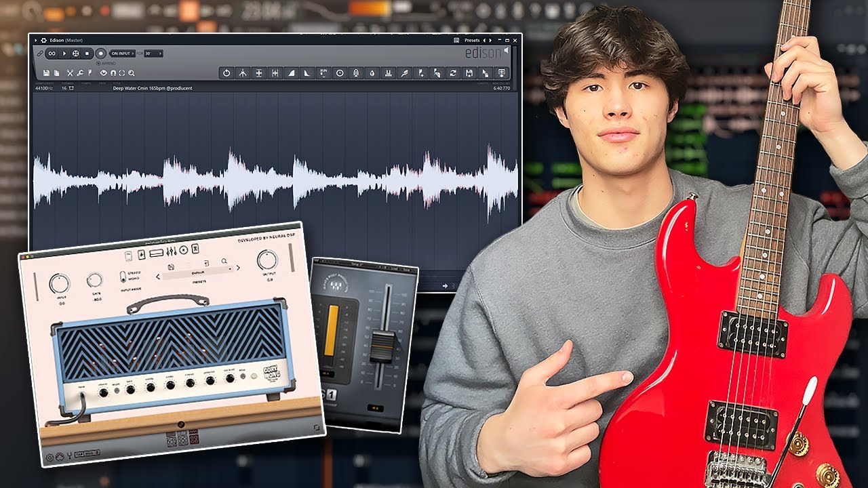Go to next amp preset with right chevron
This screenshot has height=488, width=868.
(238, 268)
